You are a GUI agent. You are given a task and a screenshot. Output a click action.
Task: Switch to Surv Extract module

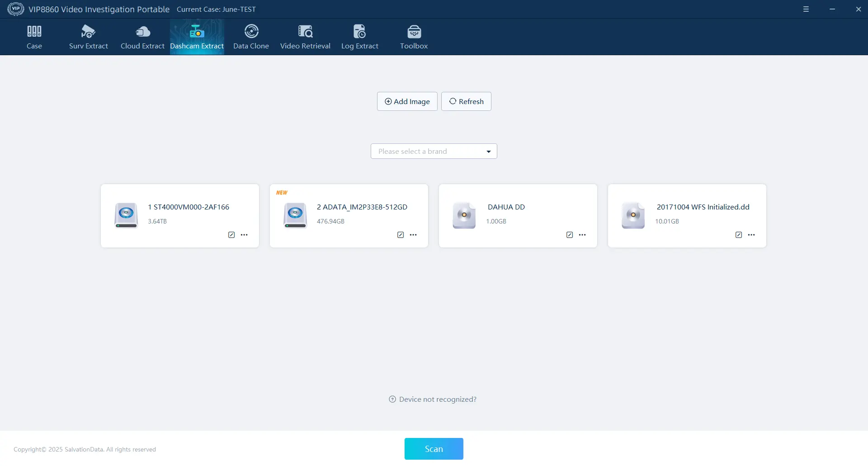click(88, 37)
